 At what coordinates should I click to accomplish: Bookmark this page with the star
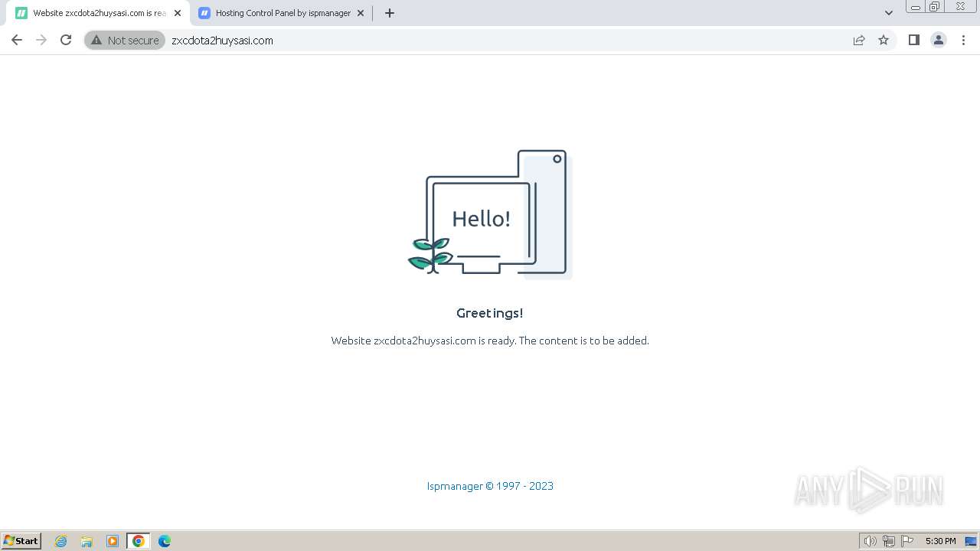click(x=884, y=40)
